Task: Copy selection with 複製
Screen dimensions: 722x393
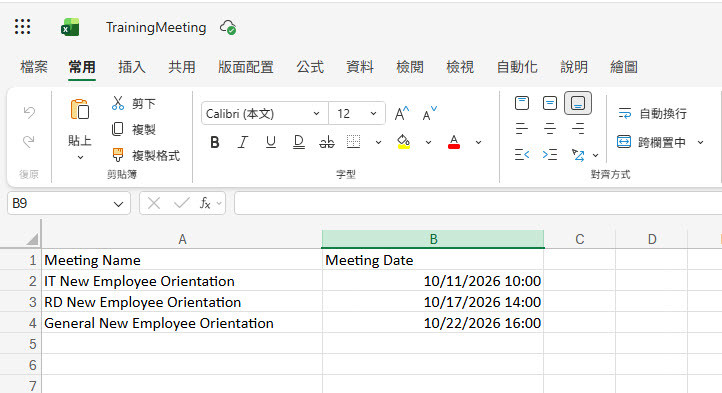Action: point(134,129)
